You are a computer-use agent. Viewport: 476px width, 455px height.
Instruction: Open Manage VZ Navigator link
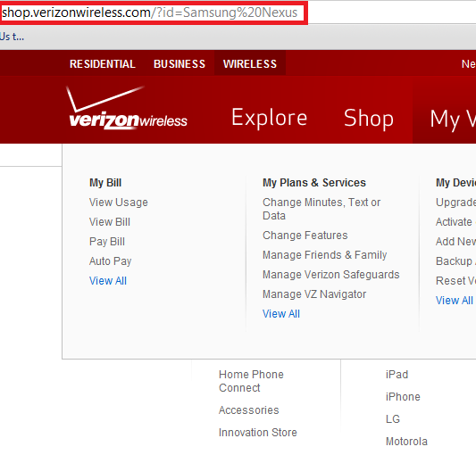point(314,294)
